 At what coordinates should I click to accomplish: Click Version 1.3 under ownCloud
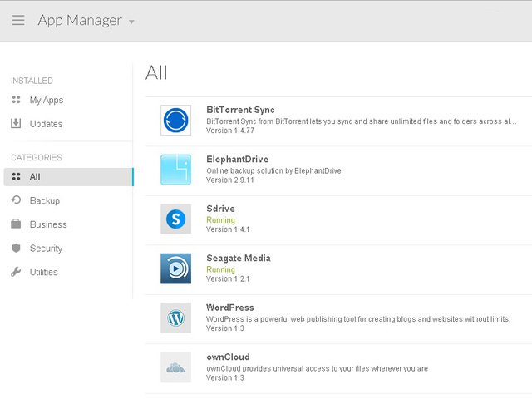tap(225, 377)
